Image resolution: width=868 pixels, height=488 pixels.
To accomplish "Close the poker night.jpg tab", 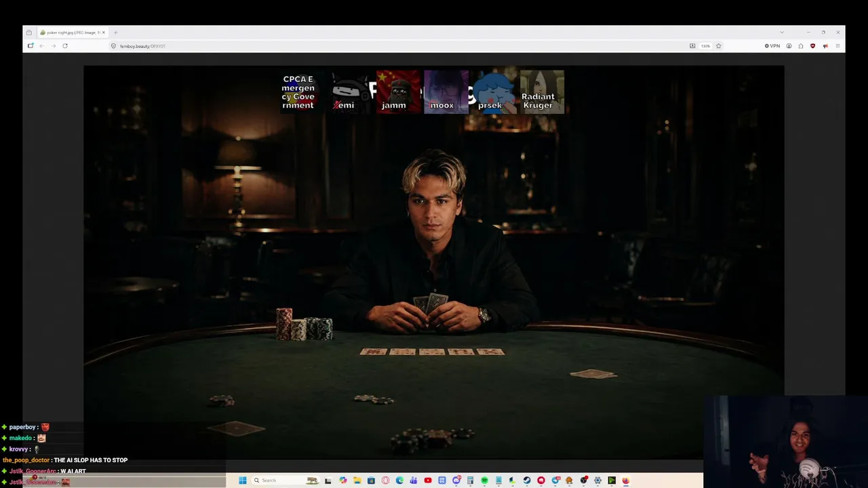I will 104,33.
